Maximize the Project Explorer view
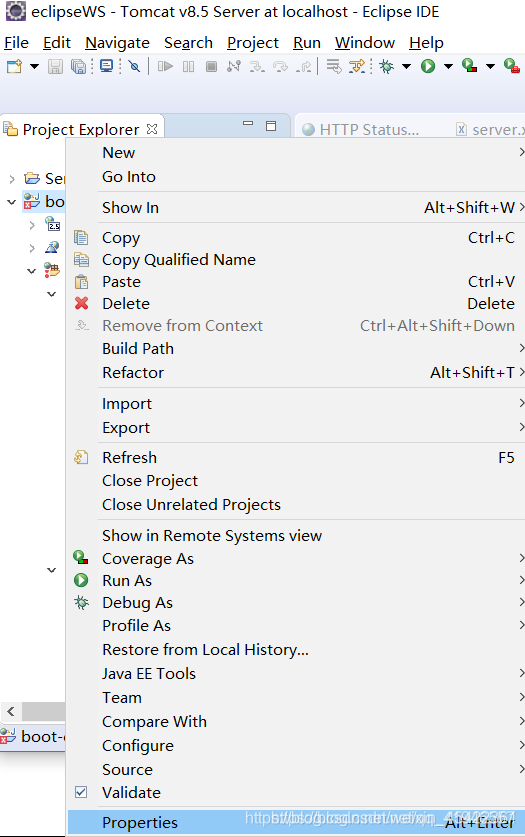This screenshot has width=525, height=837. pyautogui.click(x=271, y=126)
